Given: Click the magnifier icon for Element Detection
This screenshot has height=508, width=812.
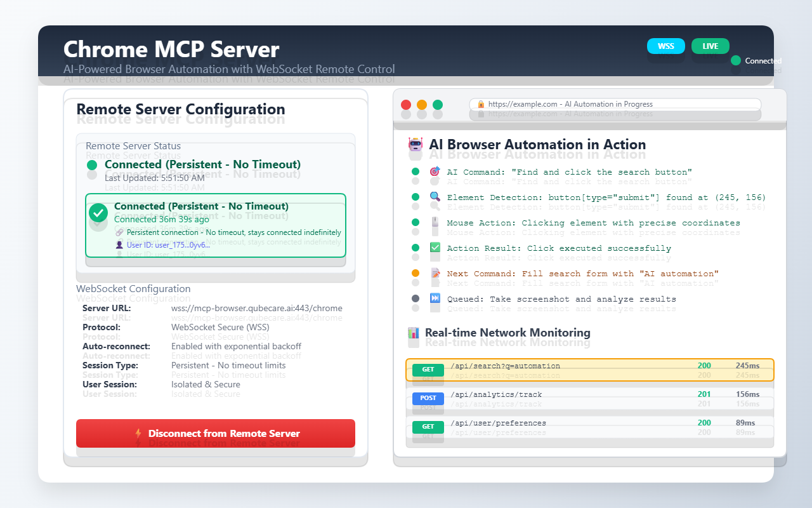Looking at the screenshot, I should tap(435, 197).
